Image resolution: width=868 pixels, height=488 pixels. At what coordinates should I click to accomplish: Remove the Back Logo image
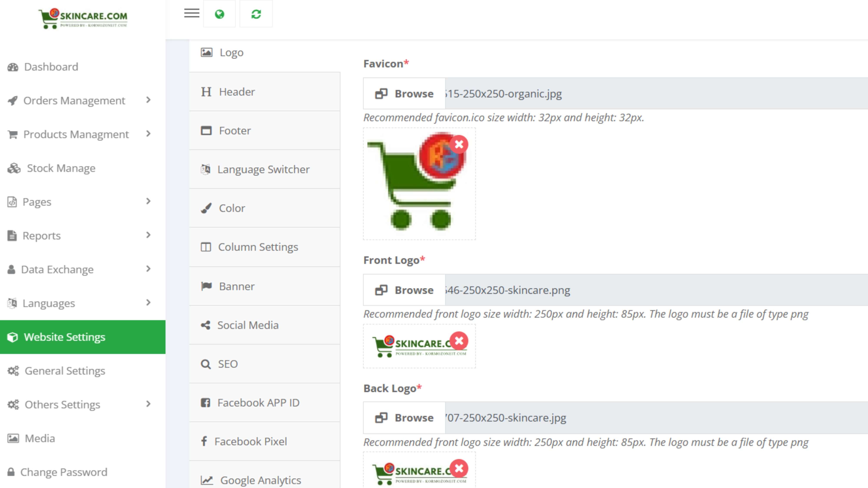click(x=459, y=468)
